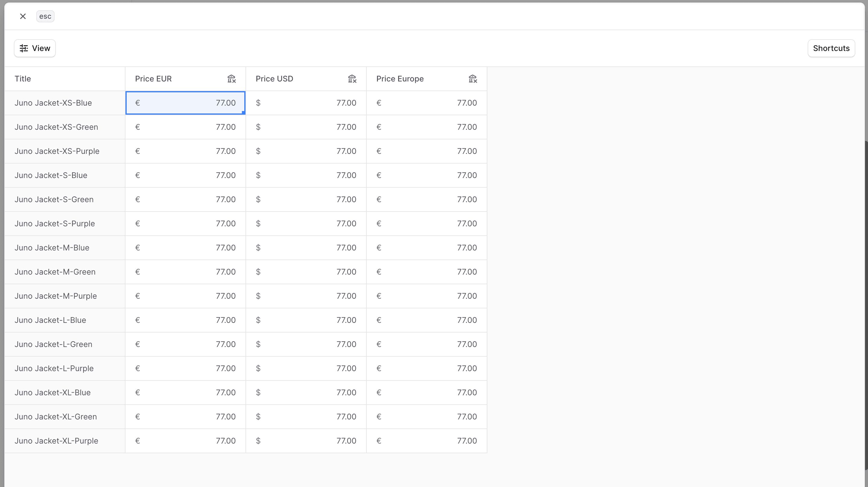
Task: Select USD price cell for Juno Jacket-XL-Purple
Action: click(x=306, y=441)
